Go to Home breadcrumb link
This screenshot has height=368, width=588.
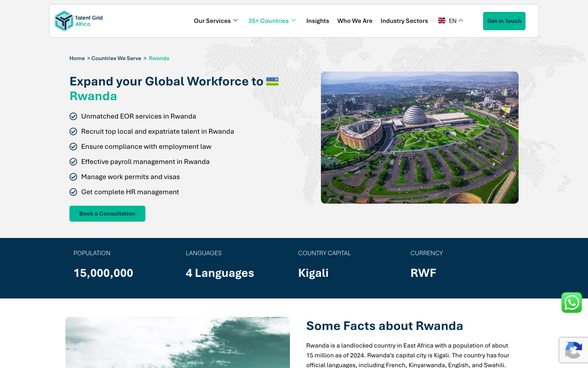coord(77,58)
